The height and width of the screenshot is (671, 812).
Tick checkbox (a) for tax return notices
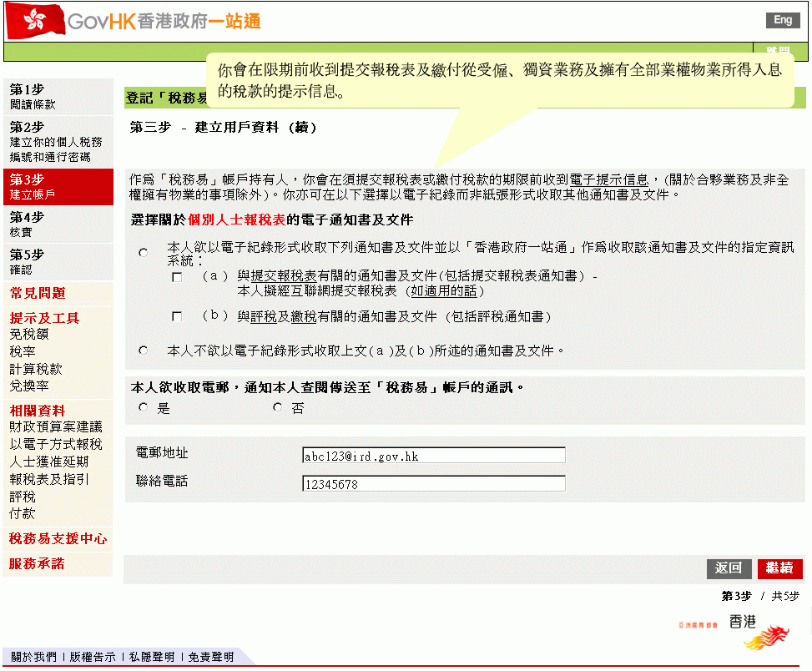177,277
